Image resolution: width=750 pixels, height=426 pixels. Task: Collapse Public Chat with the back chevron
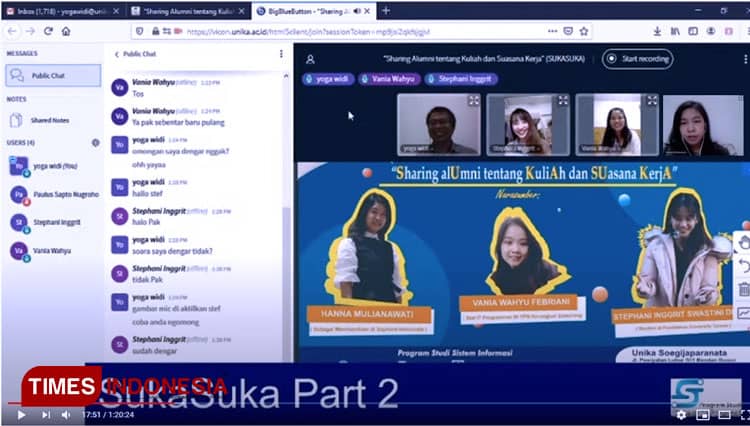117,54
